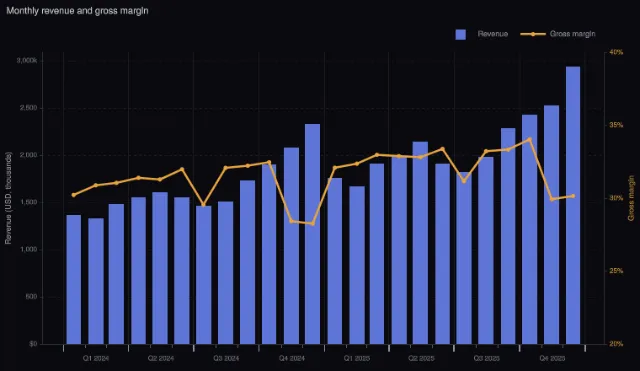Toggle the Revenue series via its legend label
The height and width of the screenshot is (371, 640).
click(493, 34)
